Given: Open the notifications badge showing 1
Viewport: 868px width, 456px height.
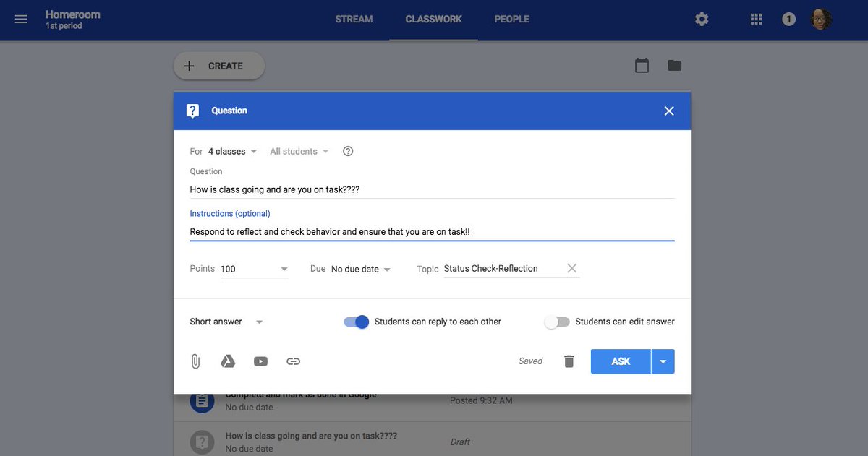Looking at the screenshot, I should pos(789,20).
